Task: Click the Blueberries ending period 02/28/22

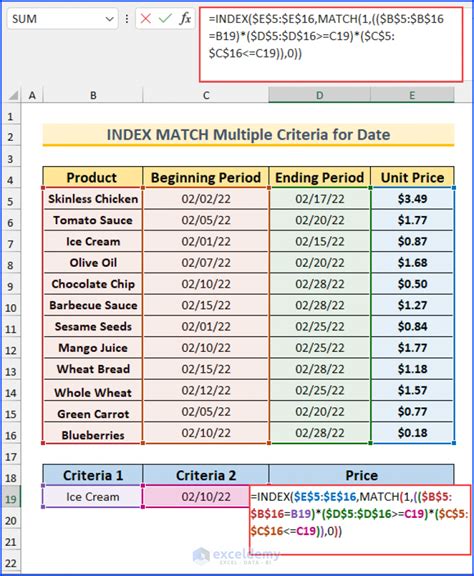Action: 320,433
